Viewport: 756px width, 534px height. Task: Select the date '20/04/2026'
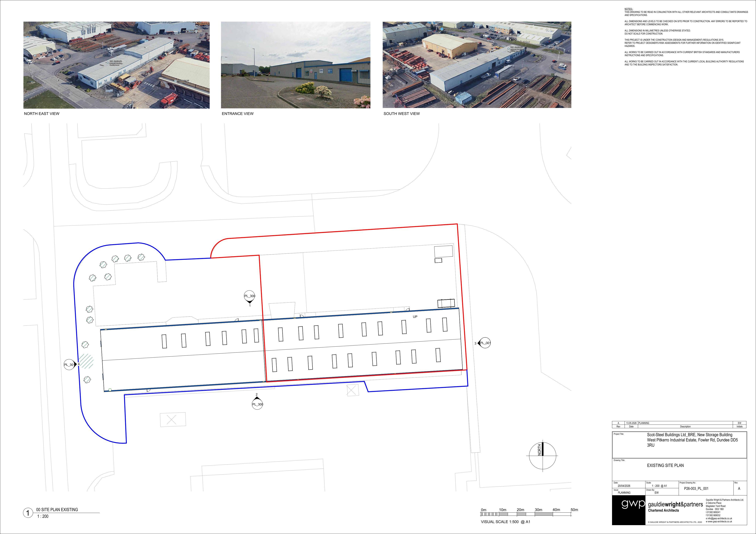(624, 486)
